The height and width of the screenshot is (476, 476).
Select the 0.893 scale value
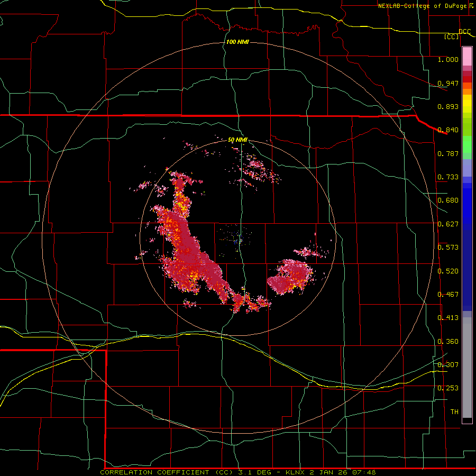[x=448, y=106]
